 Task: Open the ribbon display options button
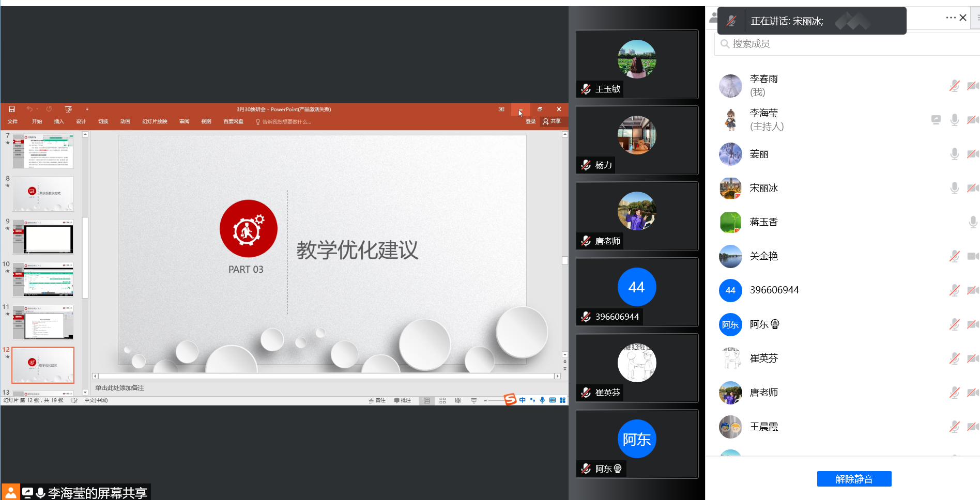[x=501, y=109]
